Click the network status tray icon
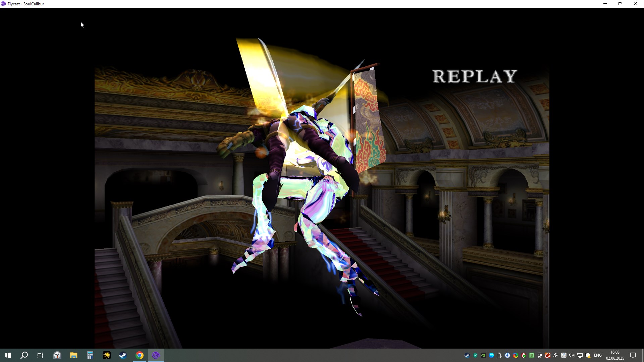The image size is (644, 362). tap(580, 355)
